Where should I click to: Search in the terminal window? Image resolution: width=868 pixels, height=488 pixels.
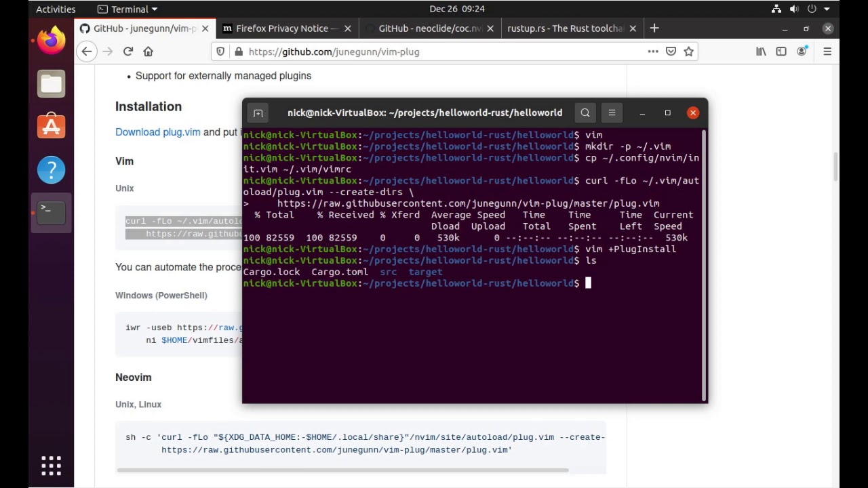click(x=585, y=113)
